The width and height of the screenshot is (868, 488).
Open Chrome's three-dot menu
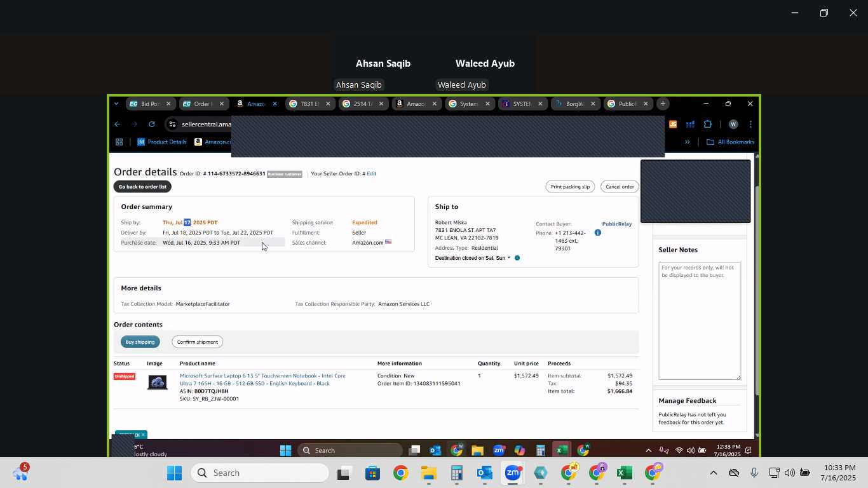click(750, 125)
